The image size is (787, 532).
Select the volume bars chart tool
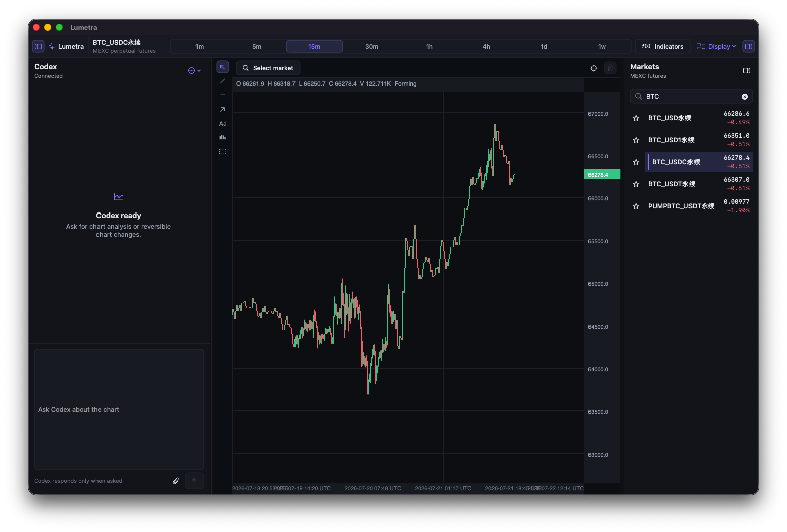click(x=223, y=137)
